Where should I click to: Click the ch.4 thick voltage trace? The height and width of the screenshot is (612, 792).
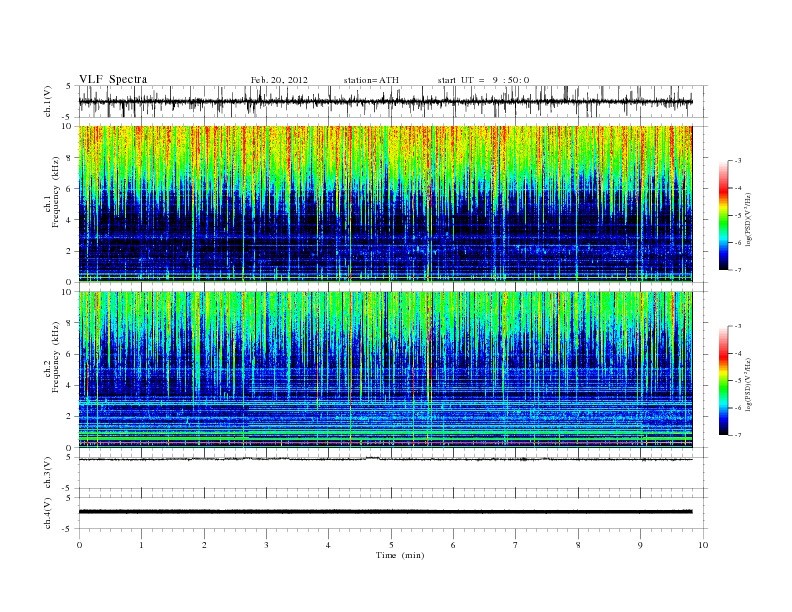pyautogui.click(x=385, y=512)
